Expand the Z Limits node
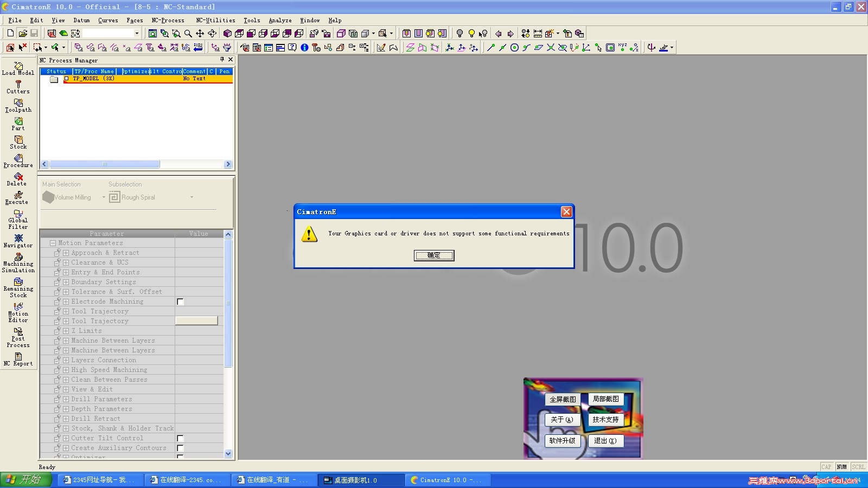The image size is (868, 488). (x=66, y=331)
